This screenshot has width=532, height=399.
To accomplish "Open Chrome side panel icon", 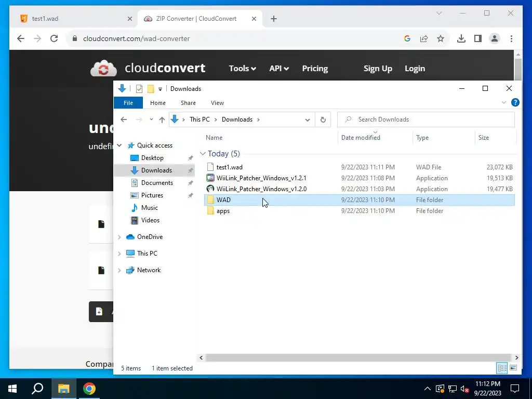I will click(478, 38).
